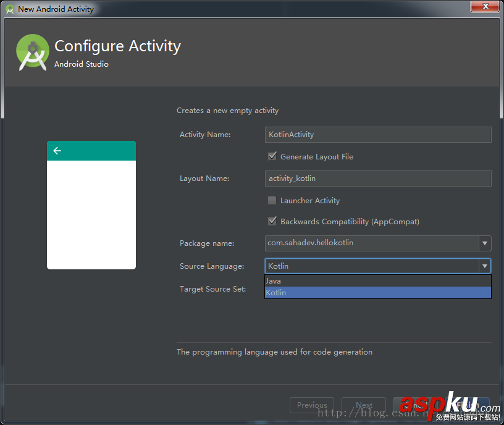Click the activity preview thumbnail
504x425 pixels.
tap(91, 205)
